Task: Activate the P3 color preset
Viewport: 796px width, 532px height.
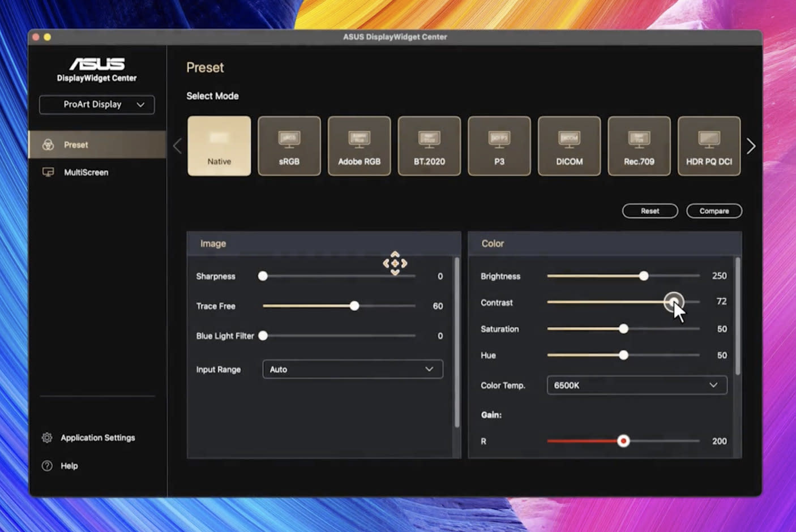Action: point(499,146)
